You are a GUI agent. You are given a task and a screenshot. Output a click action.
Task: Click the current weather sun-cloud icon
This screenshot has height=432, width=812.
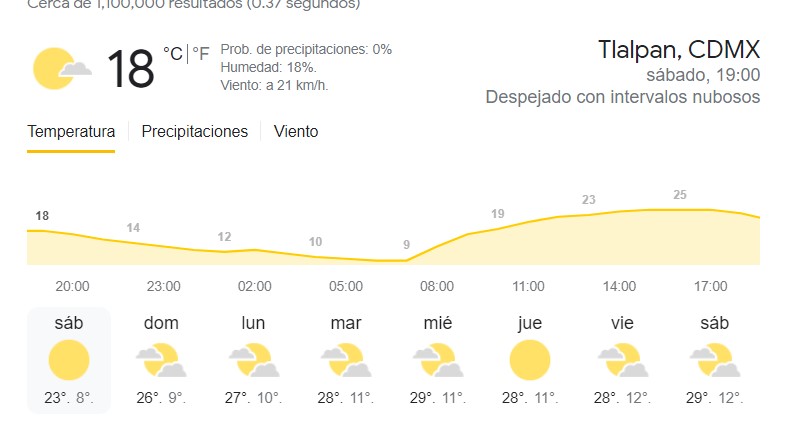click(62, 68)
